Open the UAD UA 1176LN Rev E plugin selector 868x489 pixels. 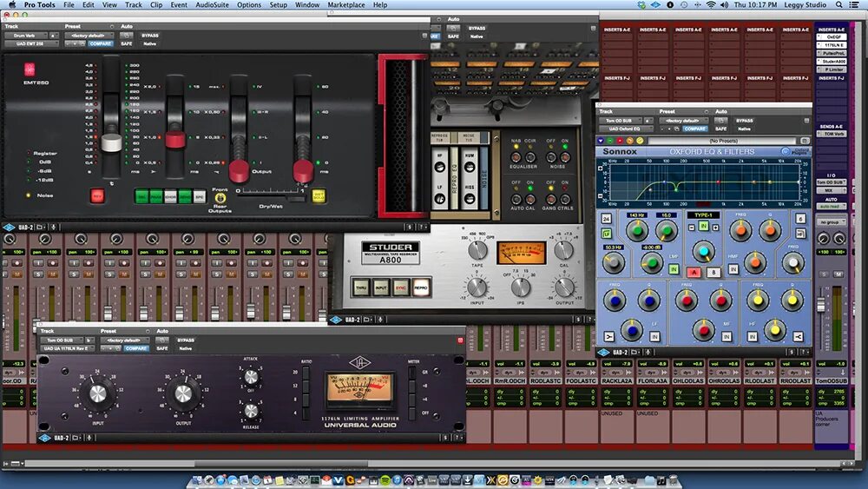tap(68, 348)
